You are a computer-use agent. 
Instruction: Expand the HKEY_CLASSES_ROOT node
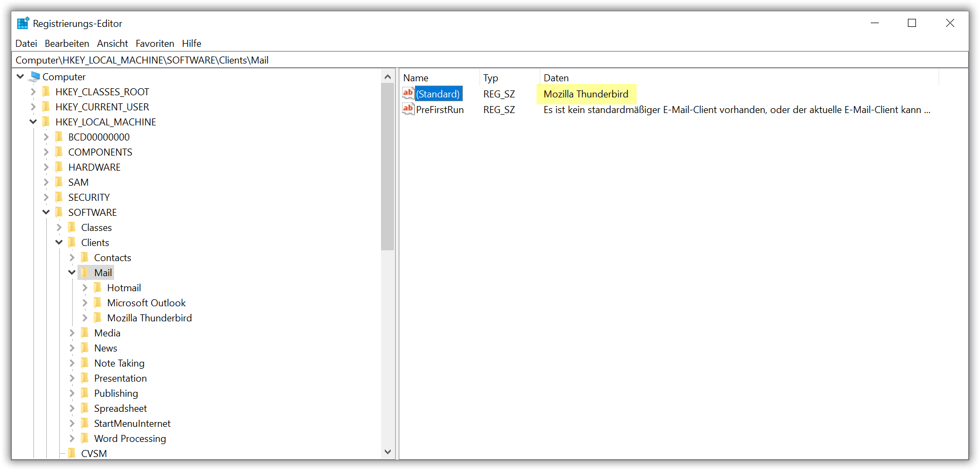point(33,92)
